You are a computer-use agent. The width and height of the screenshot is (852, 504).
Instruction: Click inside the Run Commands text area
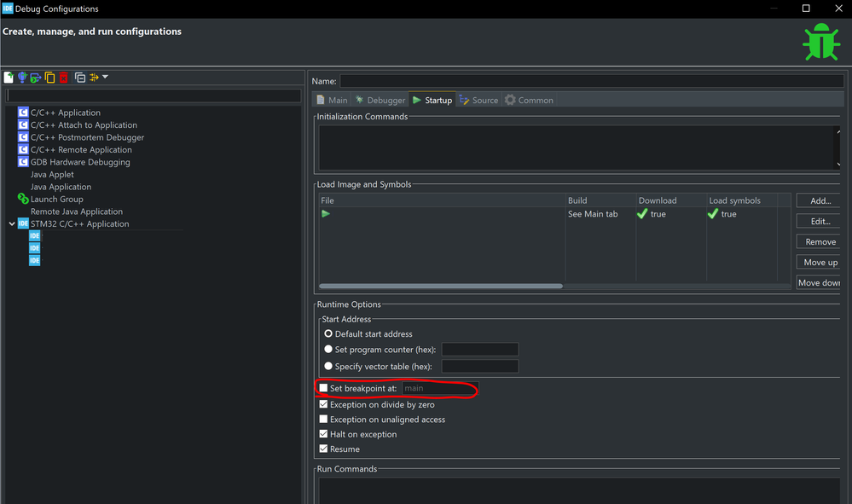point(579,490)
